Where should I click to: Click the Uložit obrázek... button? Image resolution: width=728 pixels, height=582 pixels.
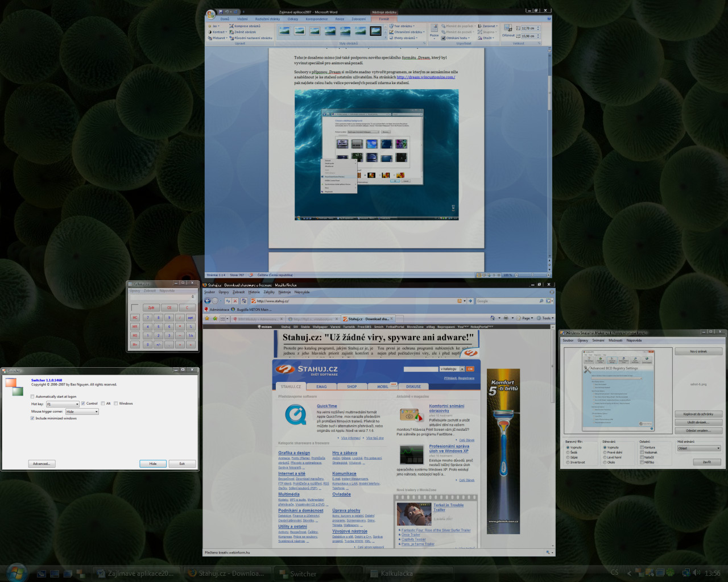coord(698,422)
